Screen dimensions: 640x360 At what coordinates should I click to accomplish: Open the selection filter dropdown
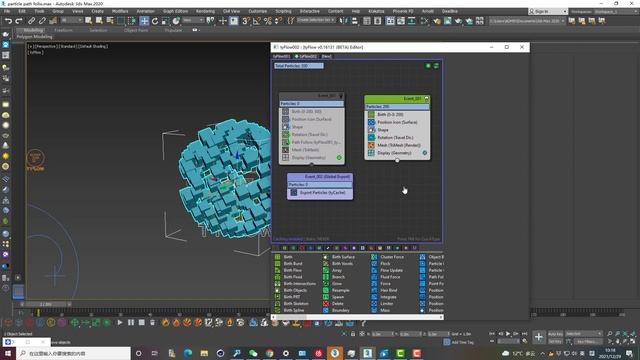coord(72,20)
